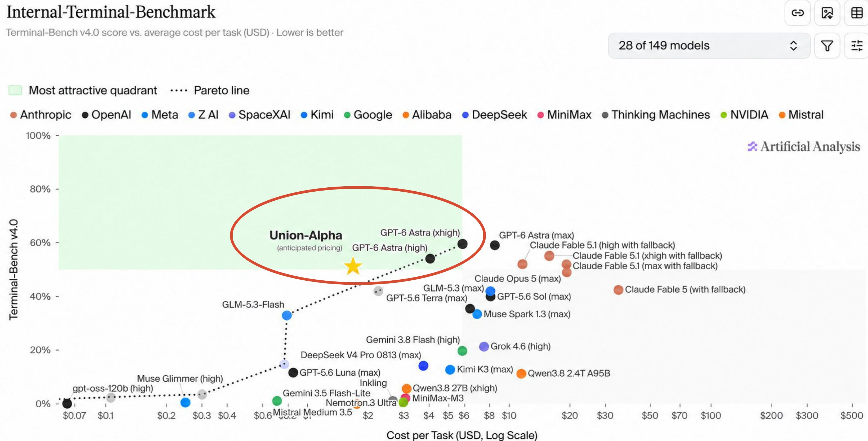Image resolution: width=868 pixels, height=441 pixels.
Task: Toggle the Pareto line legend item
Action: pos(210,90)
